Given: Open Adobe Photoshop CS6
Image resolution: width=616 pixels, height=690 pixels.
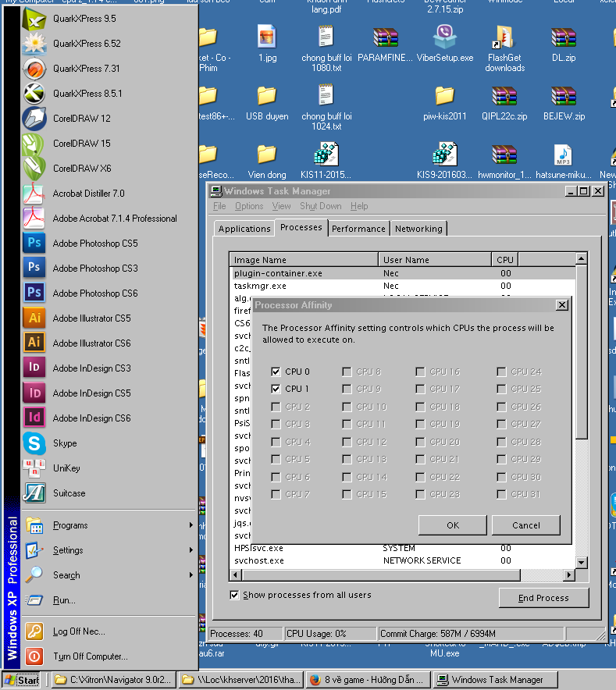Looking at the screenshot, I should coord(94,293).
